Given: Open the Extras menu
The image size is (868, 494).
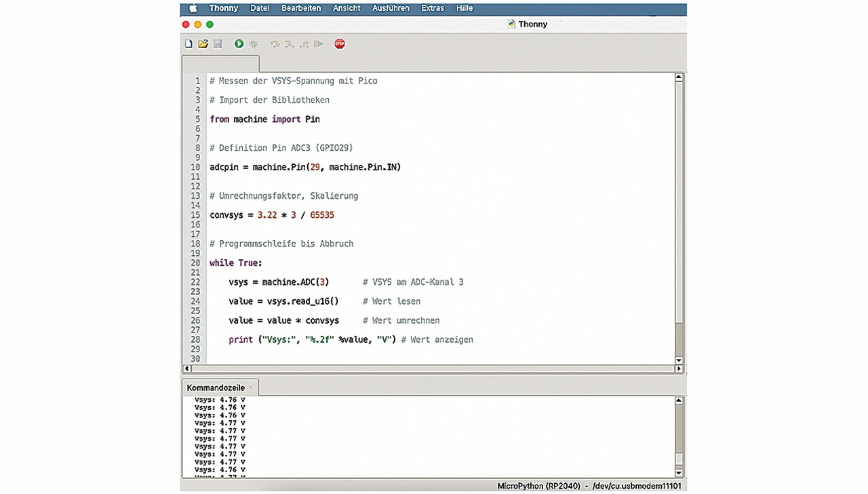Looking at the screenshot, I should (x=433, y=8).
